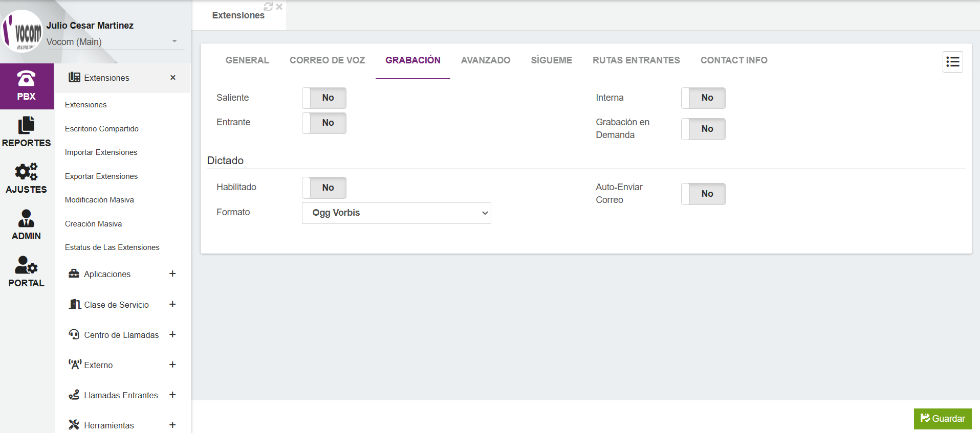
Task: Click the Dictado section heading
Action: click(x=225, y=161)
